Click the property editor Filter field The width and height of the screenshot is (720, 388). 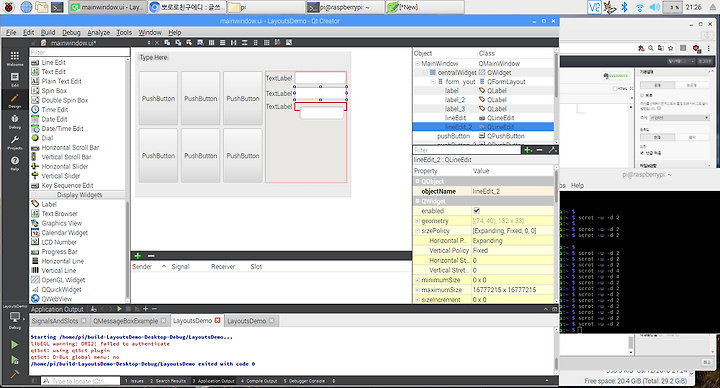tap(467, 150)
